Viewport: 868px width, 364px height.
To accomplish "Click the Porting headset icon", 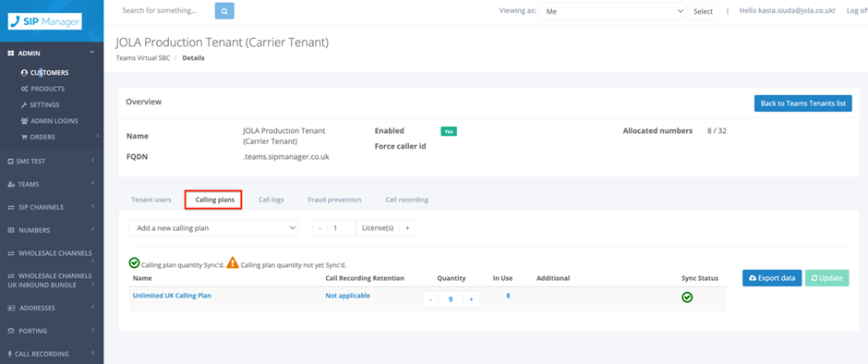I will pyautogui.click(x=11, y=331).
